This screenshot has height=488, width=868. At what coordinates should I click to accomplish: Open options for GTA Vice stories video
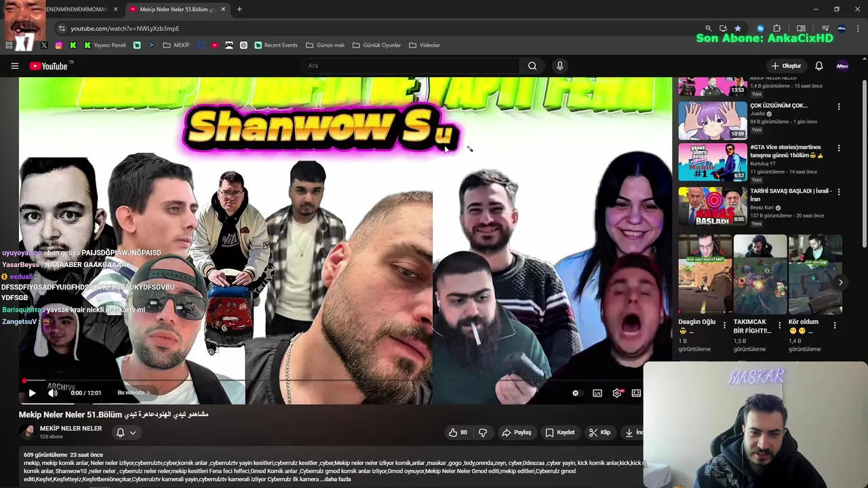point(839,148)
